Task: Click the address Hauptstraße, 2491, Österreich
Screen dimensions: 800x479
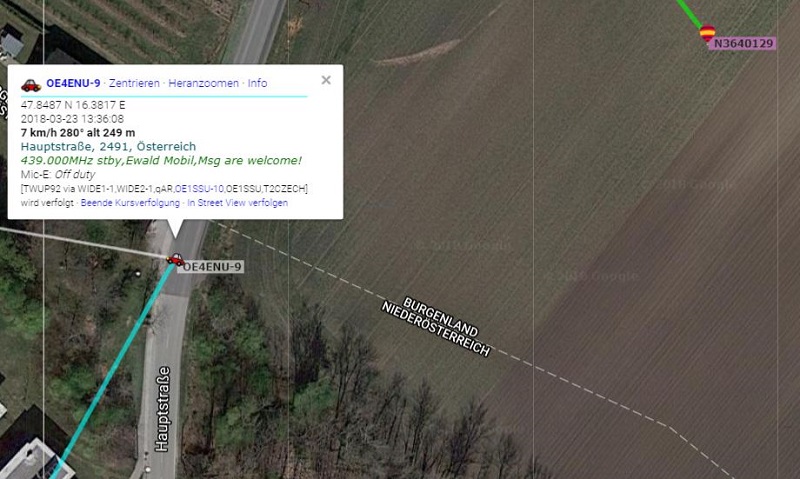Action: [108, 146]
